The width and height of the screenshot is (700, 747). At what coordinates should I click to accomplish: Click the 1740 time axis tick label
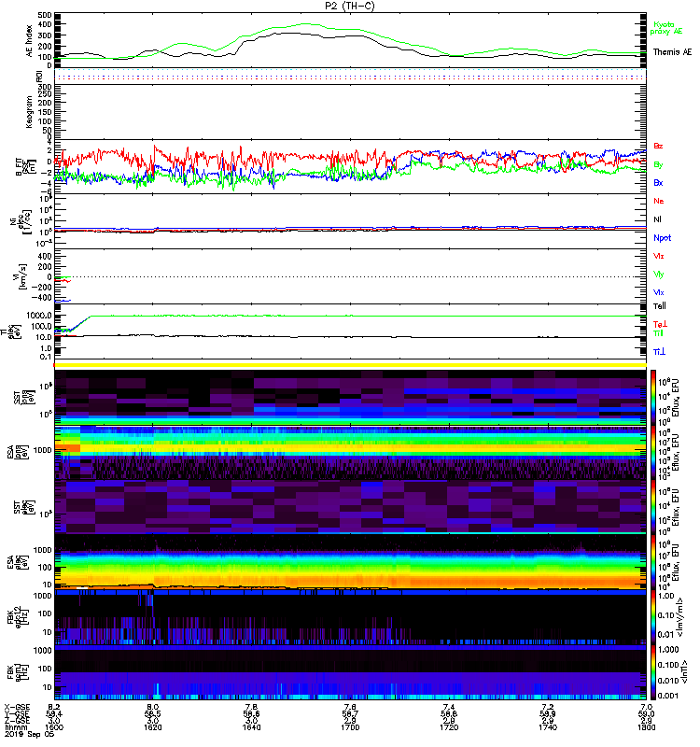point(544,730)
